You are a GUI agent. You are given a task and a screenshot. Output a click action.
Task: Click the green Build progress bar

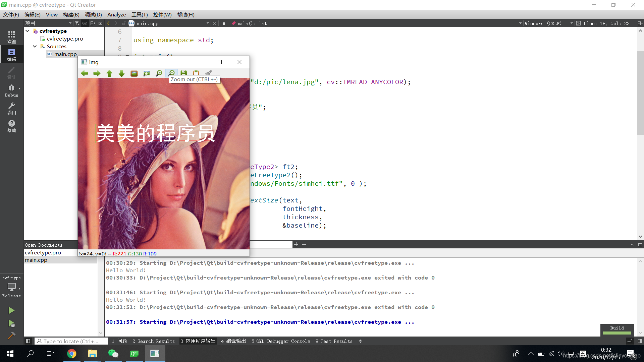click(x=616, y=334)
